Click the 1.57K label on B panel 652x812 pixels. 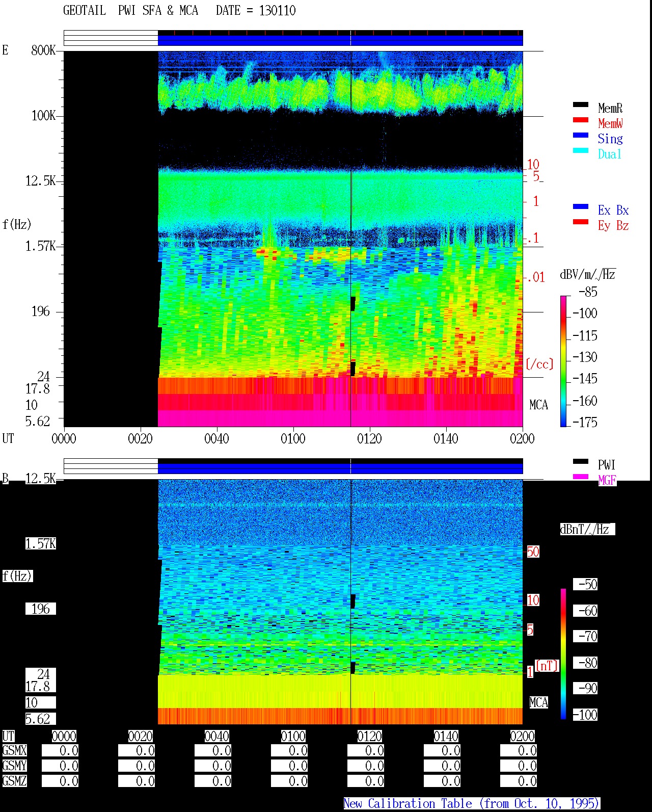pyautogui.click(x=41, y=543)
